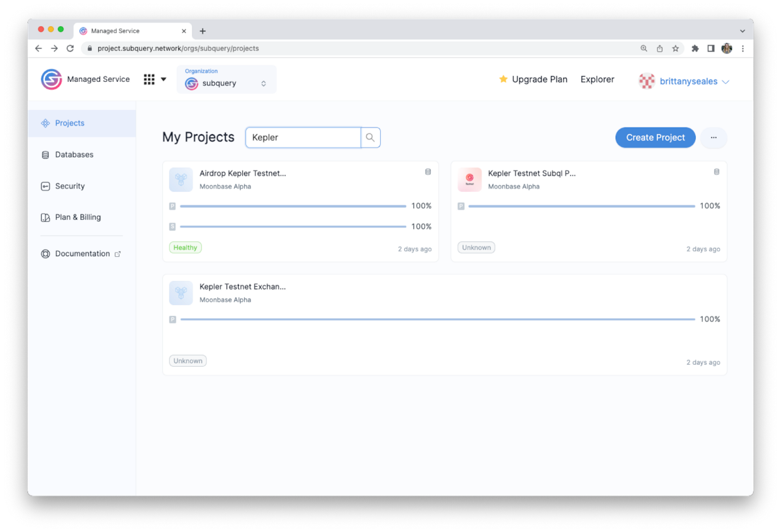Open the apps grid icon
Image resolution: width=781 pixels, height=532 pixels.
click(149, 79)
